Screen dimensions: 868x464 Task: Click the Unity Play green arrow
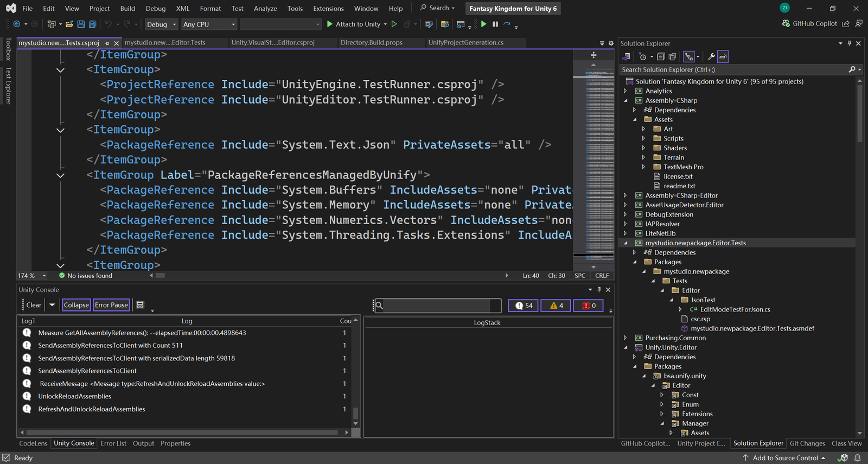[x=483, y=24]
